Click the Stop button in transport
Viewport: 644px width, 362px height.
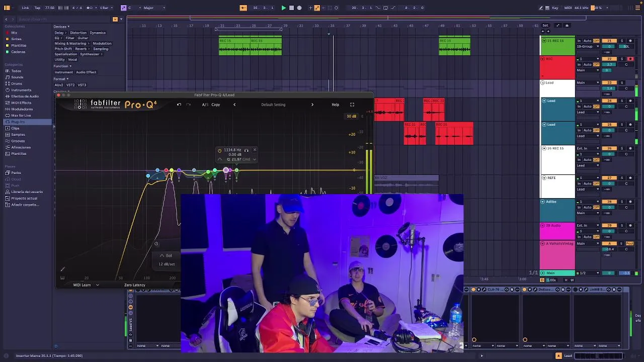coord(291,8)
